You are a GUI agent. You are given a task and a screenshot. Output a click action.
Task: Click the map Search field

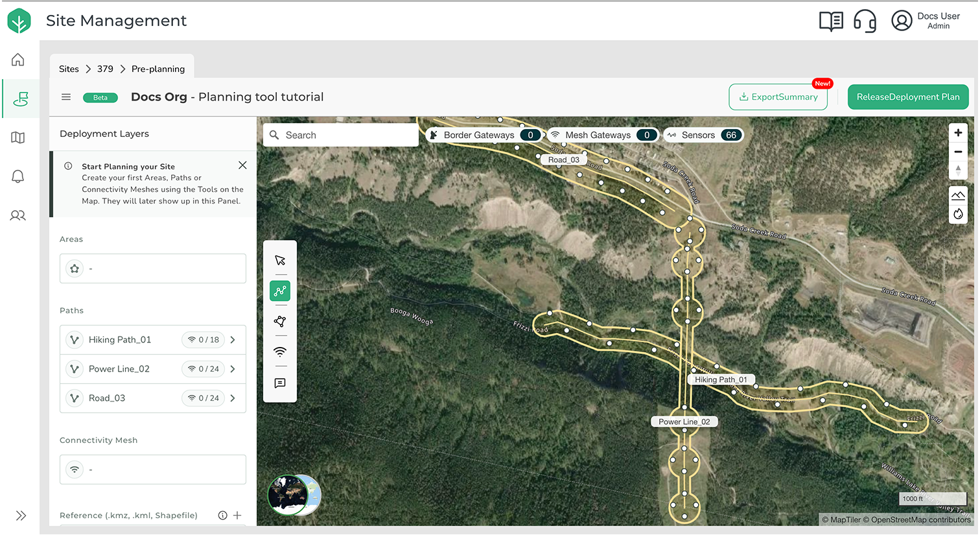(347, 135)
